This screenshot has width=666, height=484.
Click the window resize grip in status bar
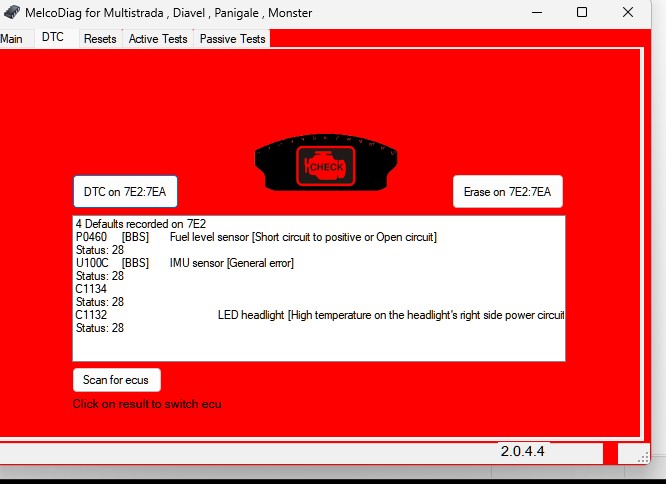pos(643,457)
